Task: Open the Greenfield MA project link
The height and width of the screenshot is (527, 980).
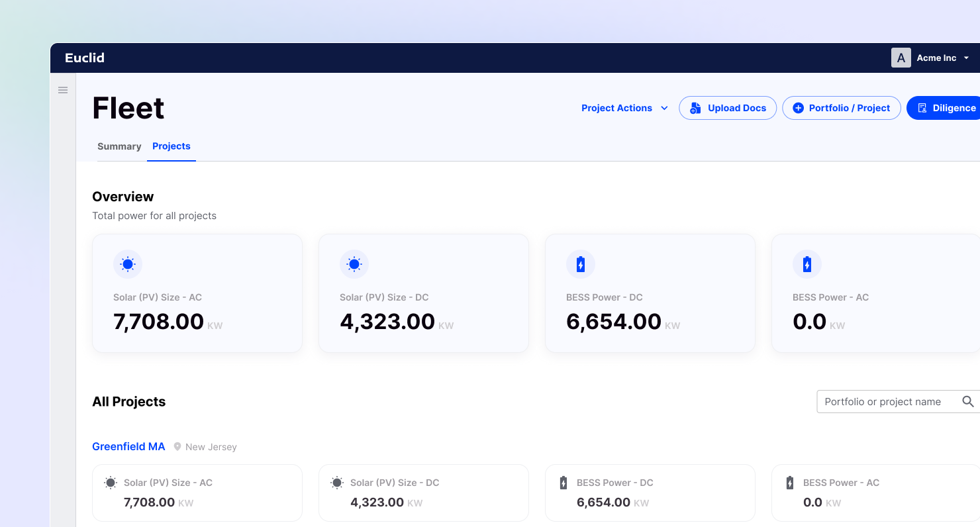Action: pyautogui.click(x=128, y=447)
